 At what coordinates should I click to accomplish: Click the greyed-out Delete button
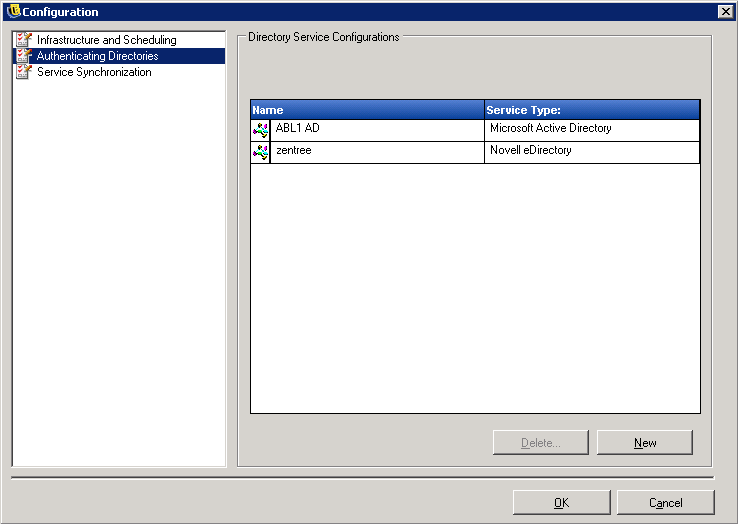click(x=541, y=443)
